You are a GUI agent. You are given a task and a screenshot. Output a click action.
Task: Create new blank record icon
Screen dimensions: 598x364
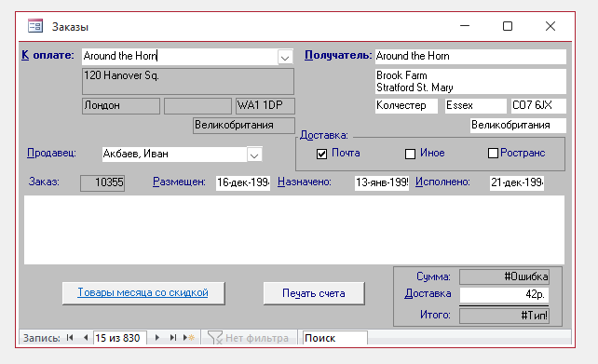click(x=189, y=338)
